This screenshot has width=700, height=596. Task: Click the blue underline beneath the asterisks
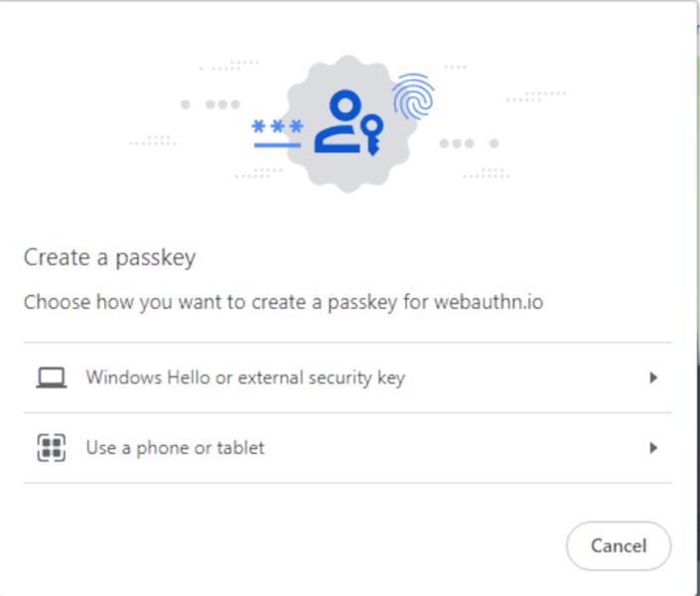click(x=277, y=145)
